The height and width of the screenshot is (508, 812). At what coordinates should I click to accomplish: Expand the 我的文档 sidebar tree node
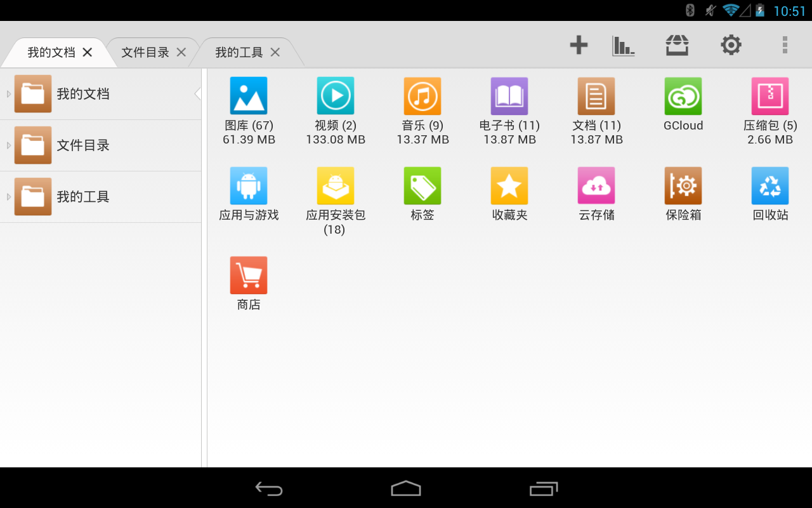pyautogui.click(x=9, y=94)
